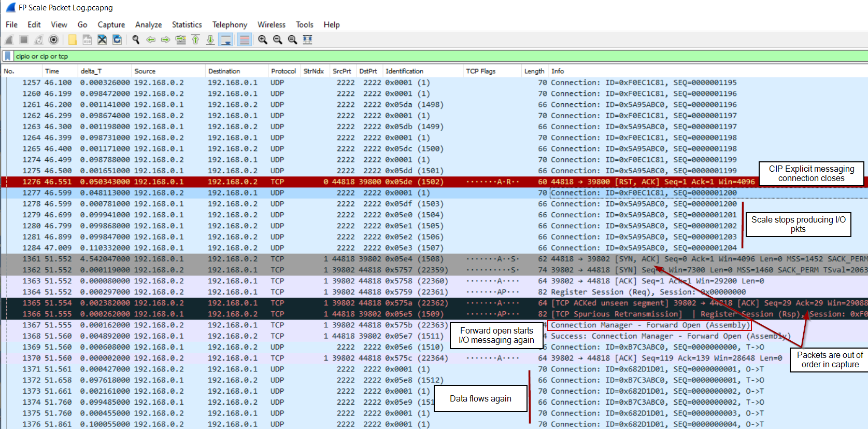
Task: Click Identification 0x05da (1498) cell
Action: (415, 105)
